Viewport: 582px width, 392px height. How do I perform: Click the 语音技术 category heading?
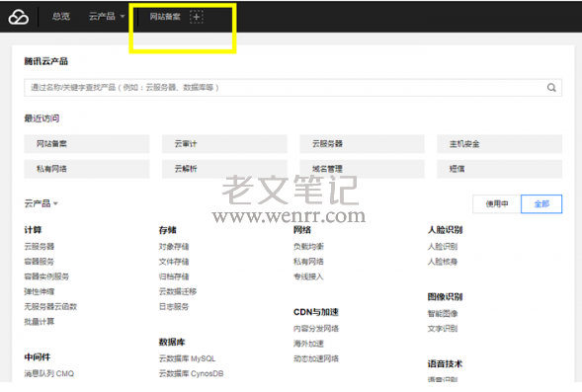[445, 363]
